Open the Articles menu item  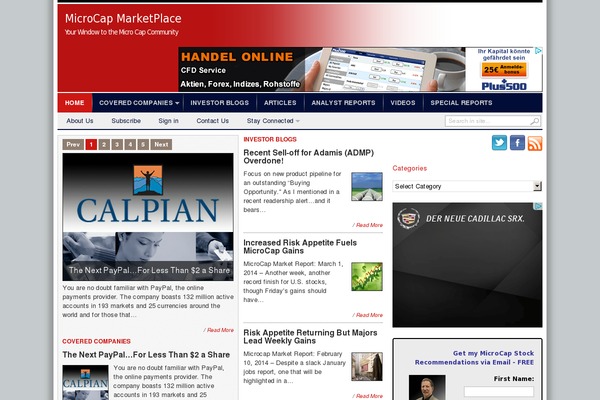(x=280, y=103)
